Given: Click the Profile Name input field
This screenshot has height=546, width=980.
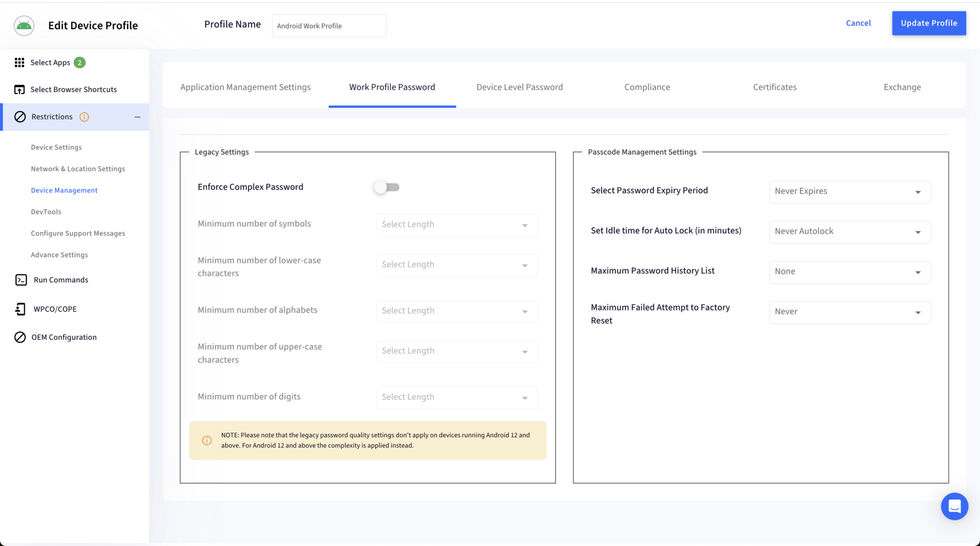Looking at the screenshot, I should (x=329, y=26).
